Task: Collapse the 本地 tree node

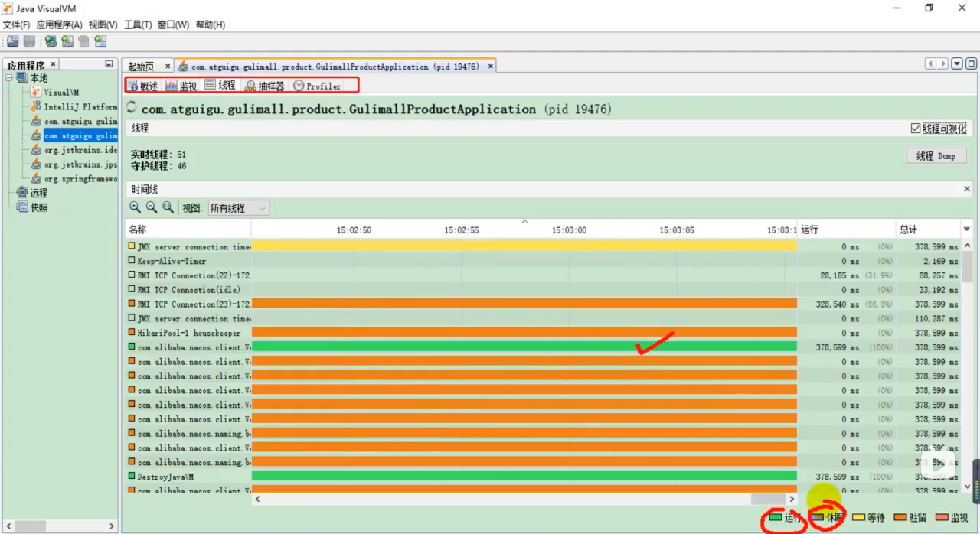Action: click(x=10, y=78)
